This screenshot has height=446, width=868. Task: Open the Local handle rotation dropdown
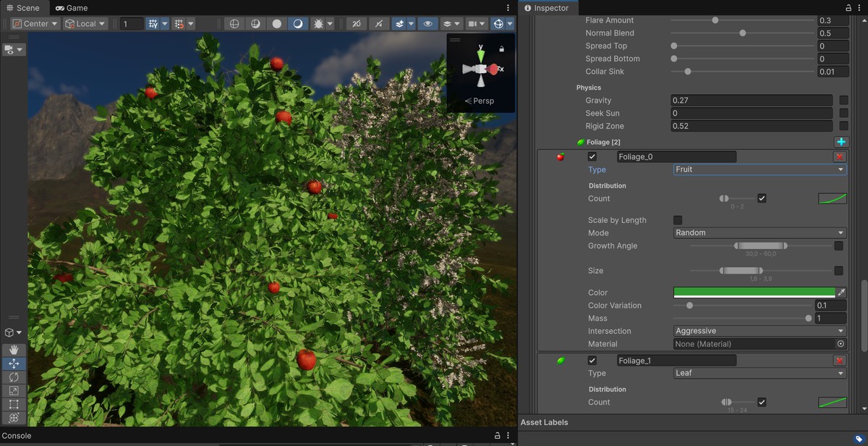tap(85, 23)
